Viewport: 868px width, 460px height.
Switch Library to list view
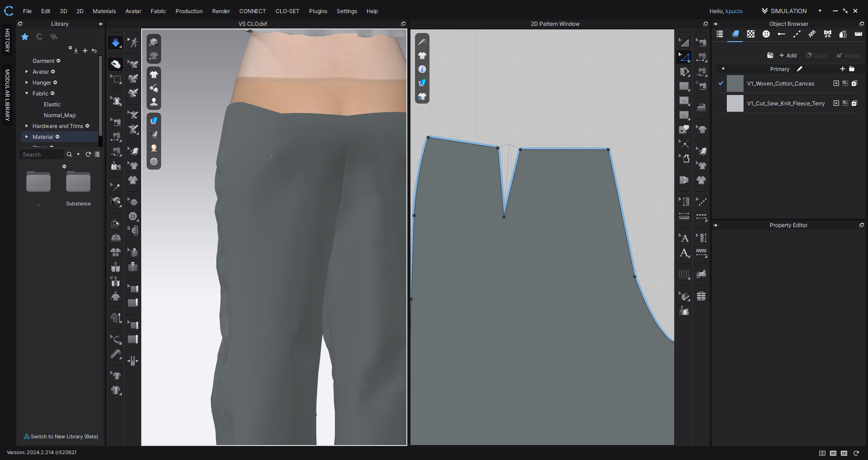(97, 155)
